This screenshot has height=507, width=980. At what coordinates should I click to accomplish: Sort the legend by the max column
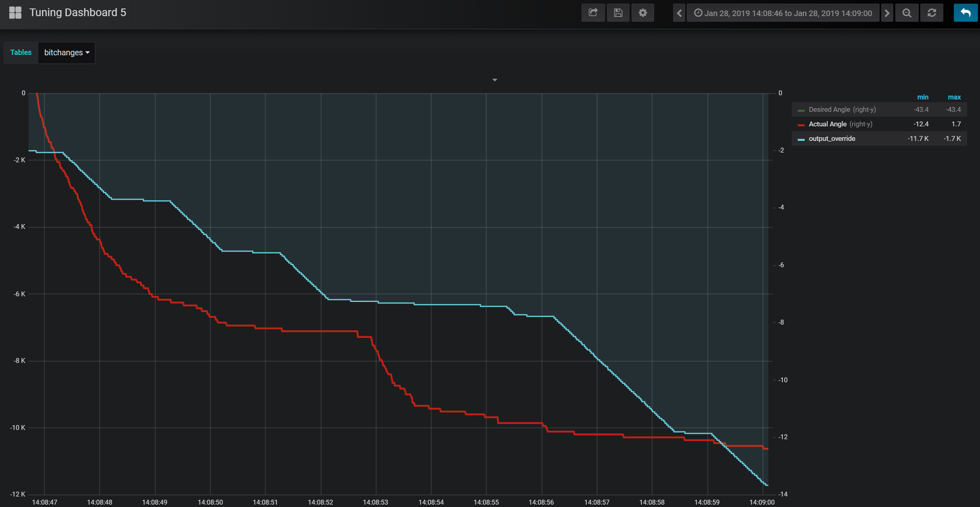click(954, 97)
